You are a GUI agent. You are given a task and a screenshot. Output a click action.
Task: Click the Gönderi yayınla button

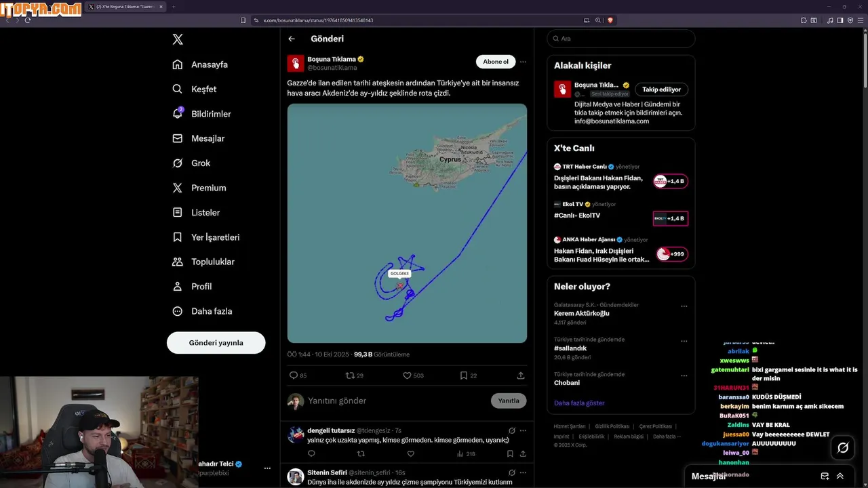pos(216,343)
